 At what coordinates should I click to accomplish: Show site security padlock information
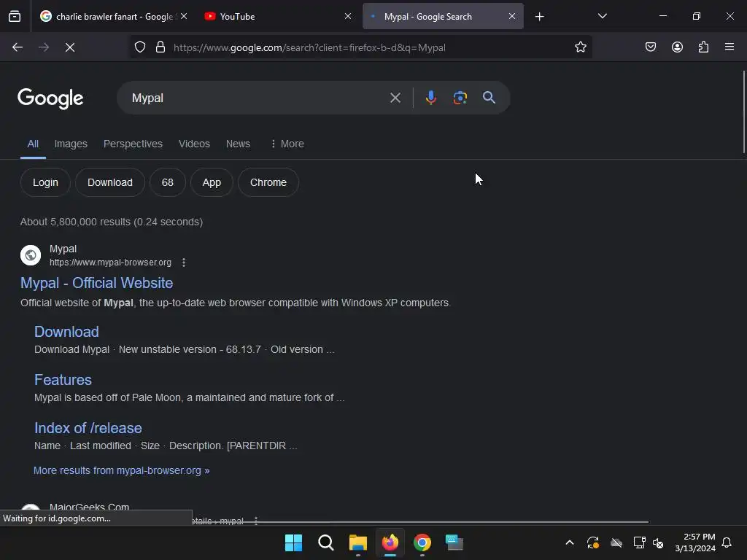point(160,47)
